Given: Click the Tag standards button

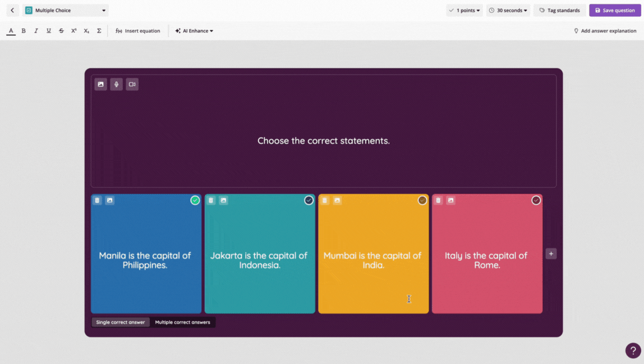Looking at the screenshot, I should click(559, 10).
